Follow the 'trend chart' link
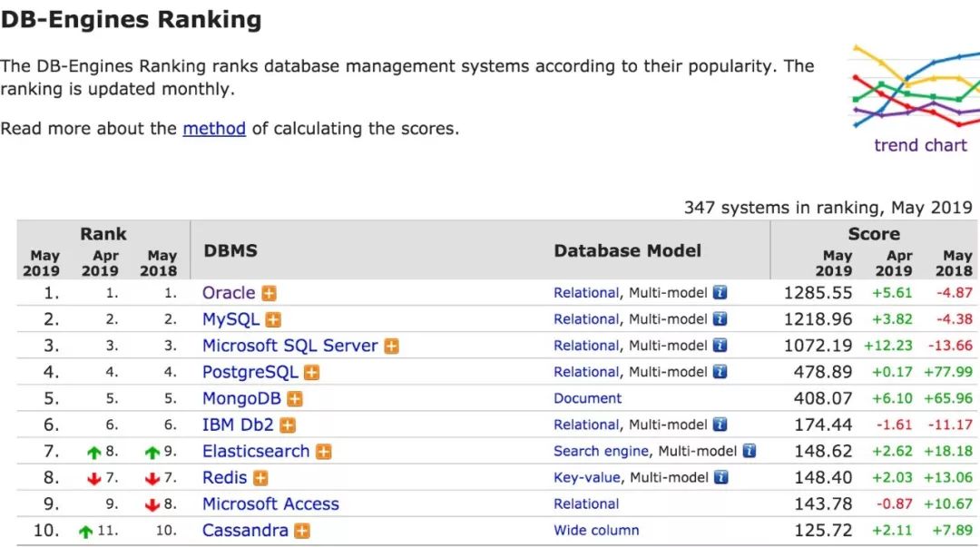The image size is (980, 547). 920,145
